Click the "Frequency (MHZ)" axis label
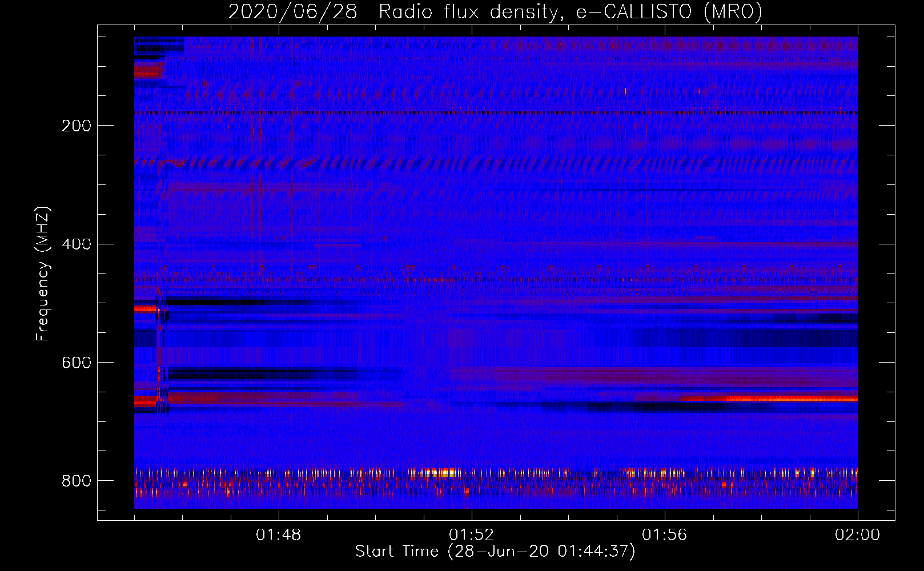924x571 pixels. click(x=43, y=274)
